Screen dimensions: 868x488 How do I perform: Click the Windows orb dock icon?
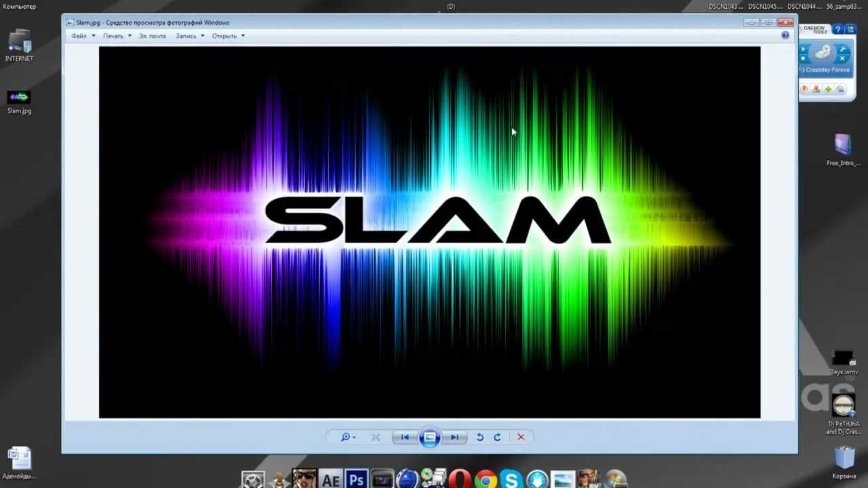tap(615, 480)
